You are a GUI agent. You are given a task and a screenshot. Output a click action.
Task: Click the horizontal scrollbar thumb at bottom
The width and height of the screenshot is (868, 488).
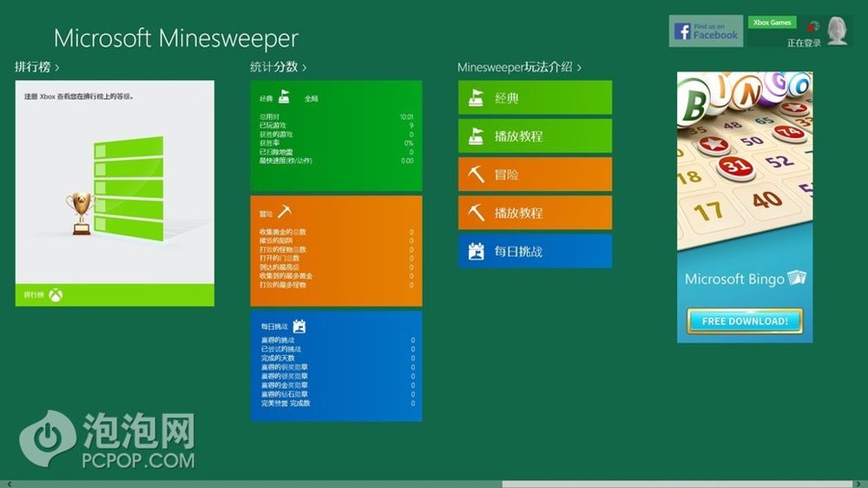pos(677,485)
